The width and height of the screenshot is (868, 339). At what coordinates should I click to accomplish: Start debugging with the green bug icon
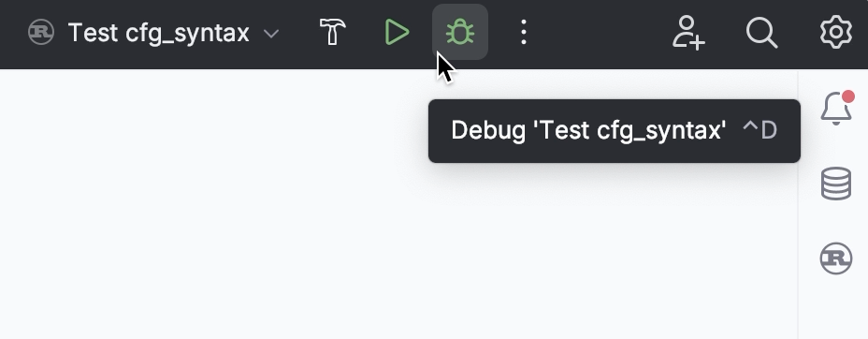coord(460,32)
